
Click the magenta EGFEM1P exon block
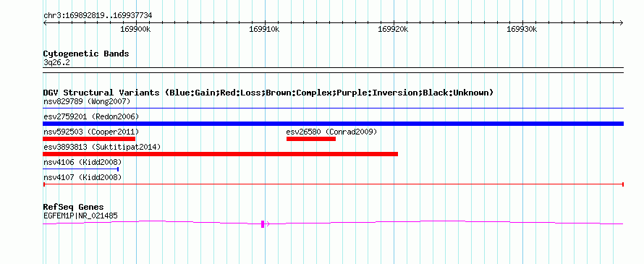[x=263, y=223]
